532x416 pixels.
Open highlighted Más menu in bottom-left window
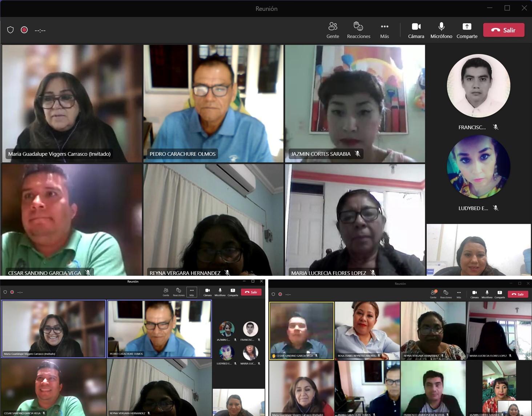pos(192,292)
